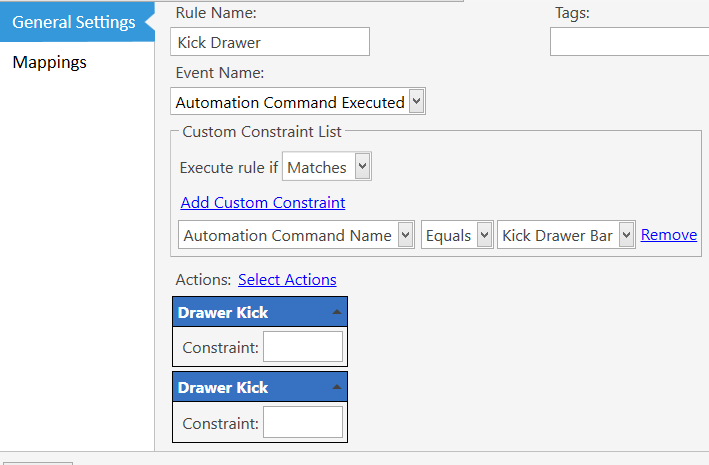This screenshot has width=709, height=465.
Task: Click the Automation Command Executed event combo box
Action: 298,101
